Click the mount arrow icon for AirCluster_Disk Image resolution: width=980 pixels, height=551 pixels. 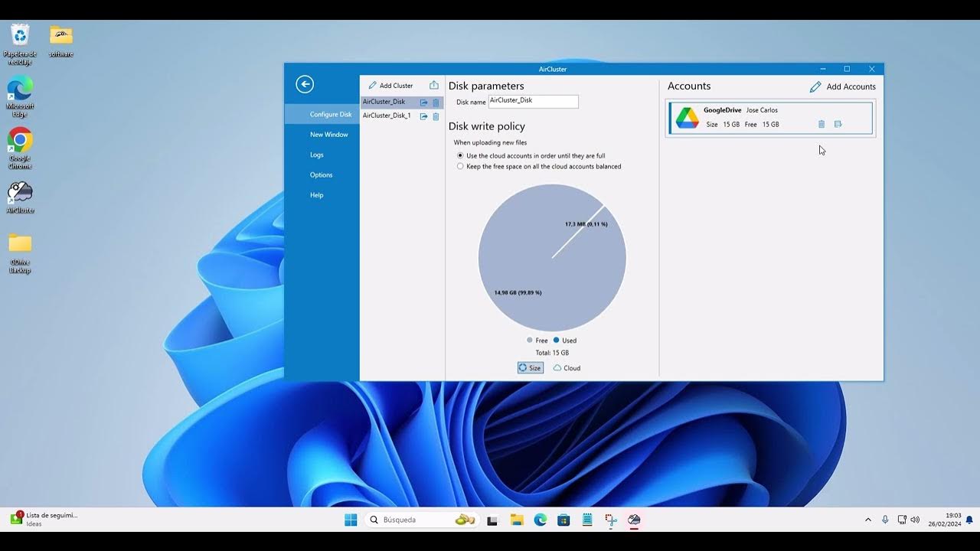423,103
